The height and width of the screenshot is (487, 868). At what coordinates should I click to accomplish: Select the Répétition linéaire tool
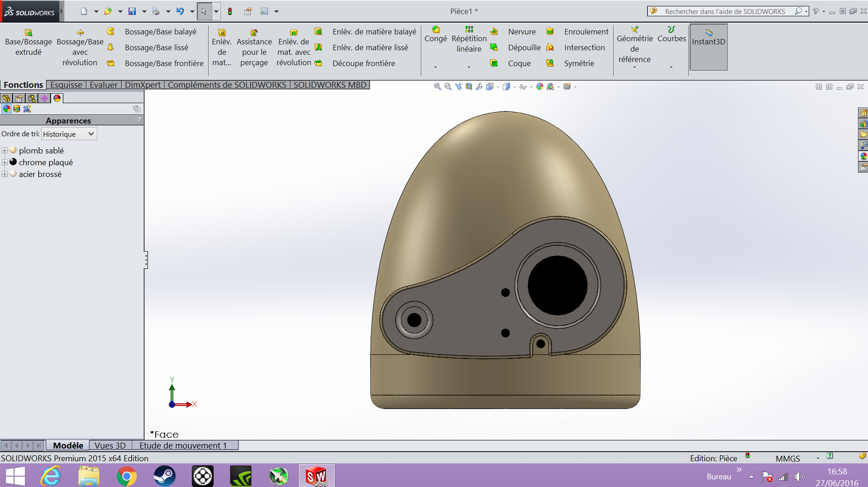469,39
